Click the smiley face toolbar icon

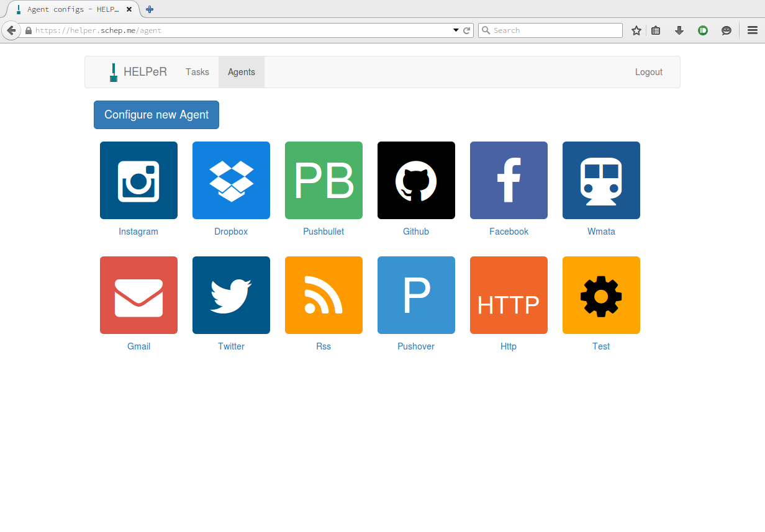(x=727, y=30)
